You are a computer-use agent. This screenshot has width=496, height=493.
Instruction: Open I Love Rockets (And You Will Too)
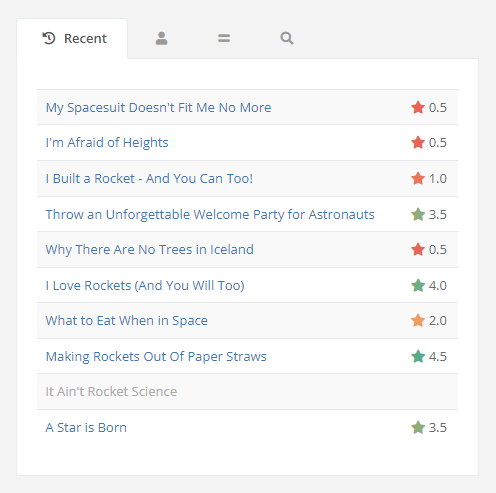[x=145, y=286]
